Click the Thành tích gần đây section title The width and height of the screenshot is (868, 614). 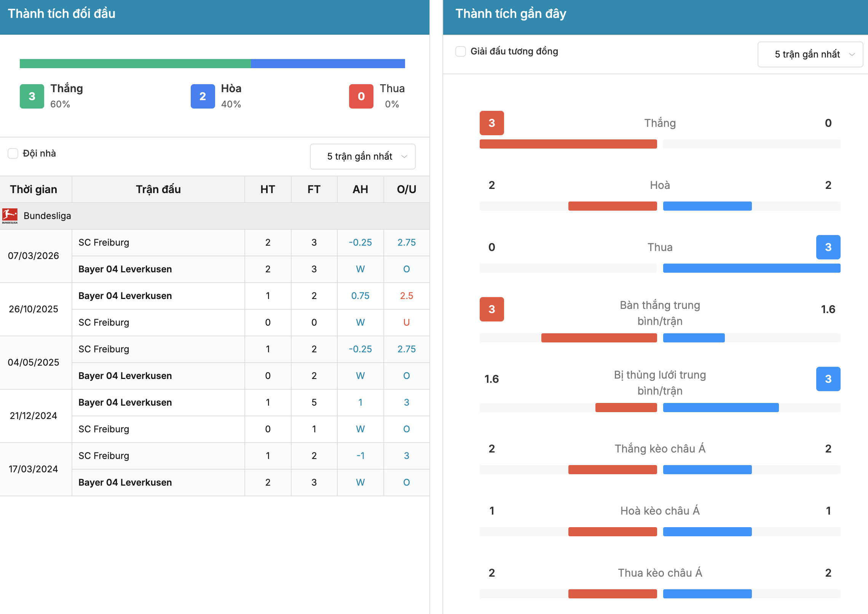(x=511, y=14)
